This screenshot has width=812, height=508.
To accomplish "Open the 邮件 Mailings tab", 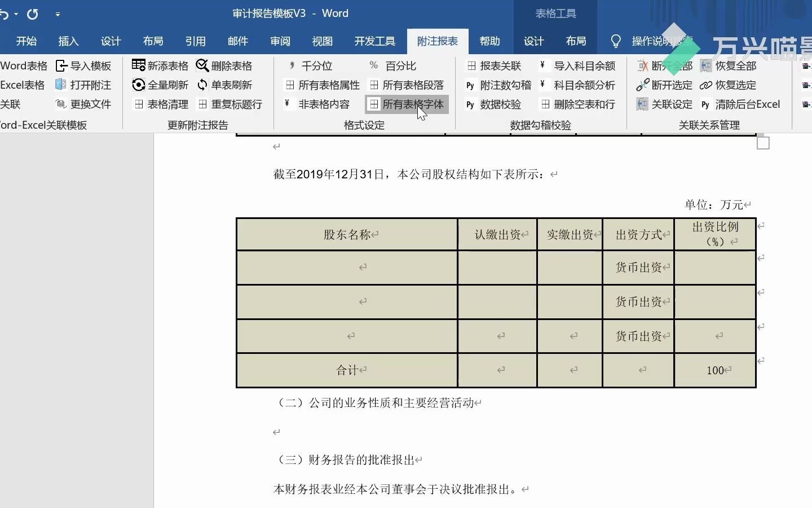I will 238,41.
